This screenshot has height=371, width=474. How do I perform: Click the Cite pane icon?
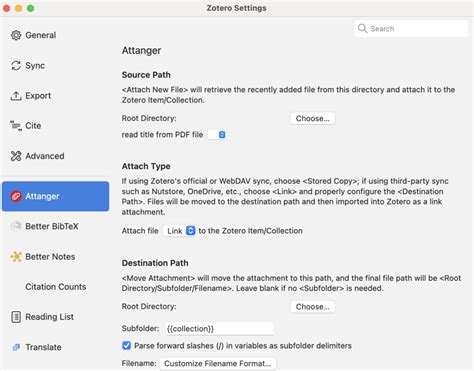point(16,126)
